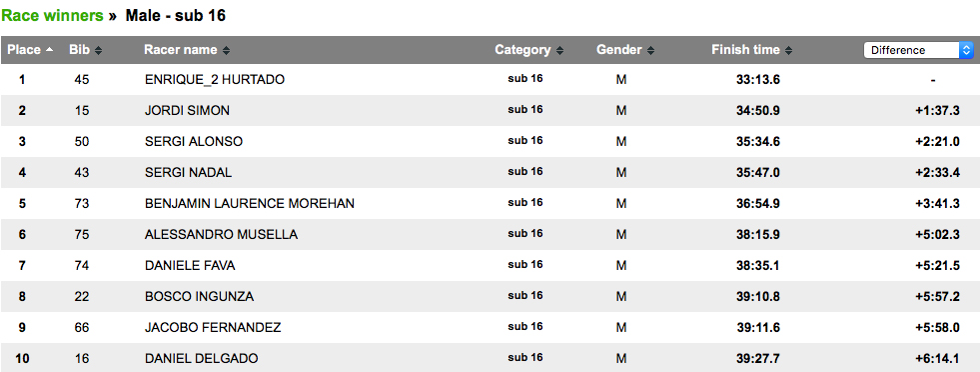Image resolution: width=980 pixels, height=372 pixels.
Task: Click the Racer name header label
Action: tap(181, 50)
